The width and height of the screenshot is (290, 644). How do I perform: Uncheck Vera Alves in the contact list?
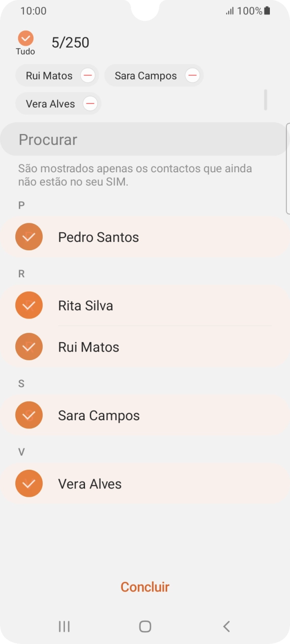pyautogui.click(x=29, y=483)
